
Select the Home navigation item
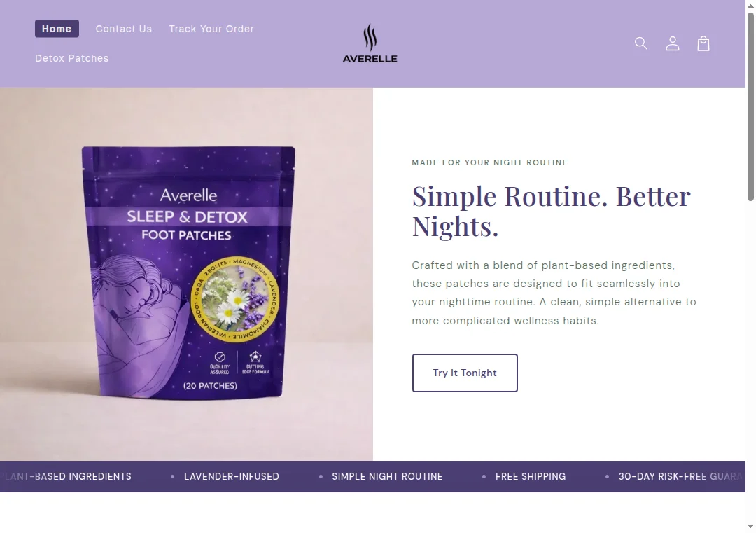point(57,29)
